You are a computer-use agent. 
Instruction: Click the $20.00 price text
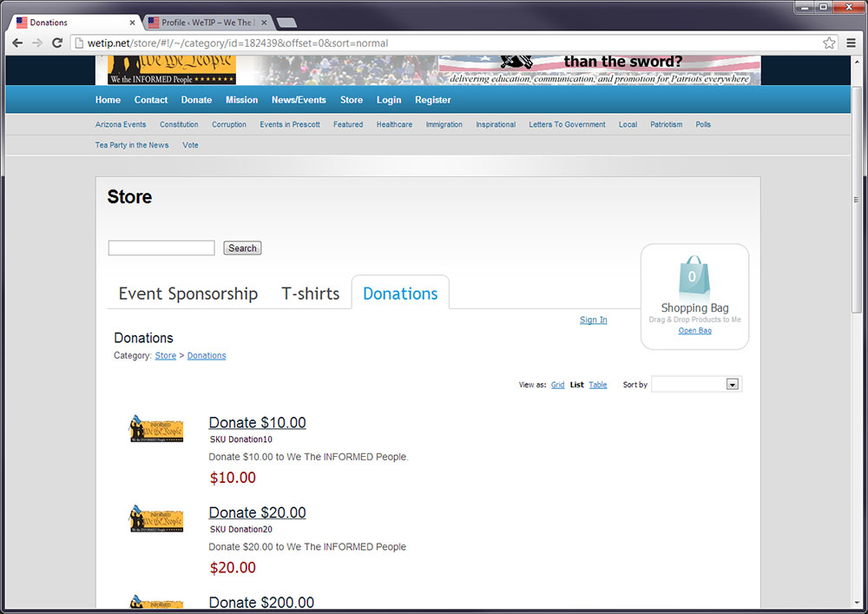[x=233, y=568]
